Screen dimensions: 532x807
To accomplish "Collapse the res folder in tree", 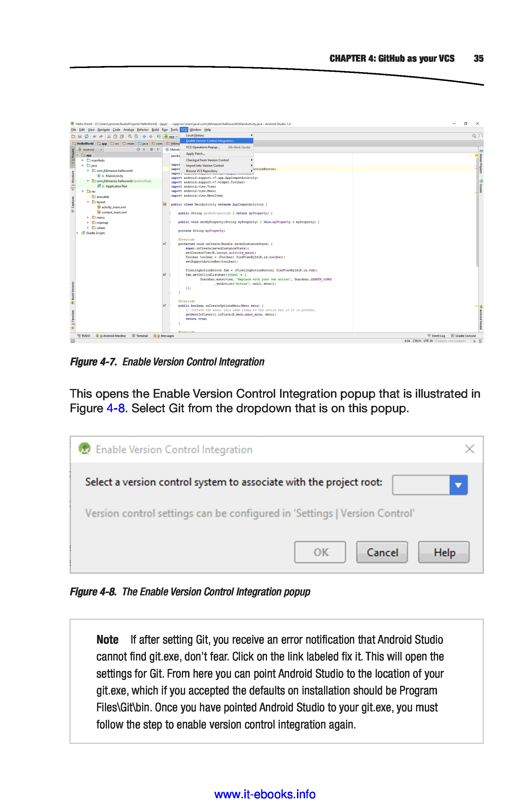I will pyautogui.click(x=83, y=191).
